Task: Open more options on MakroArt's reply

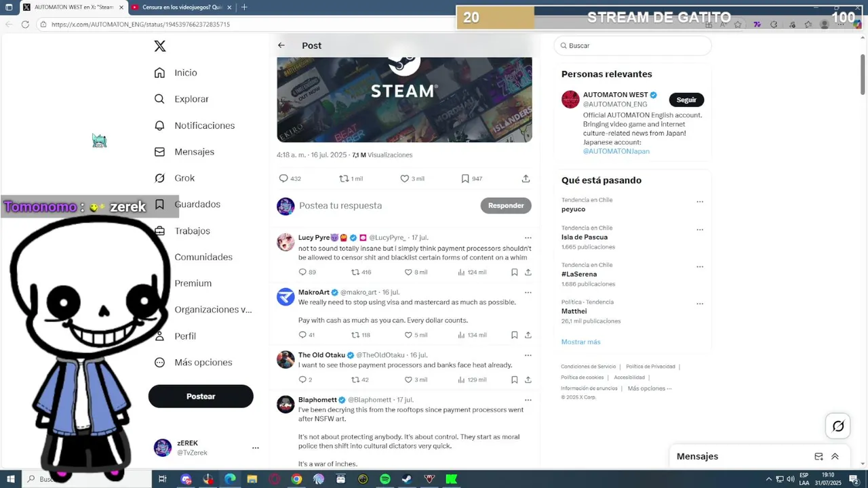Action: coord(528,293)
